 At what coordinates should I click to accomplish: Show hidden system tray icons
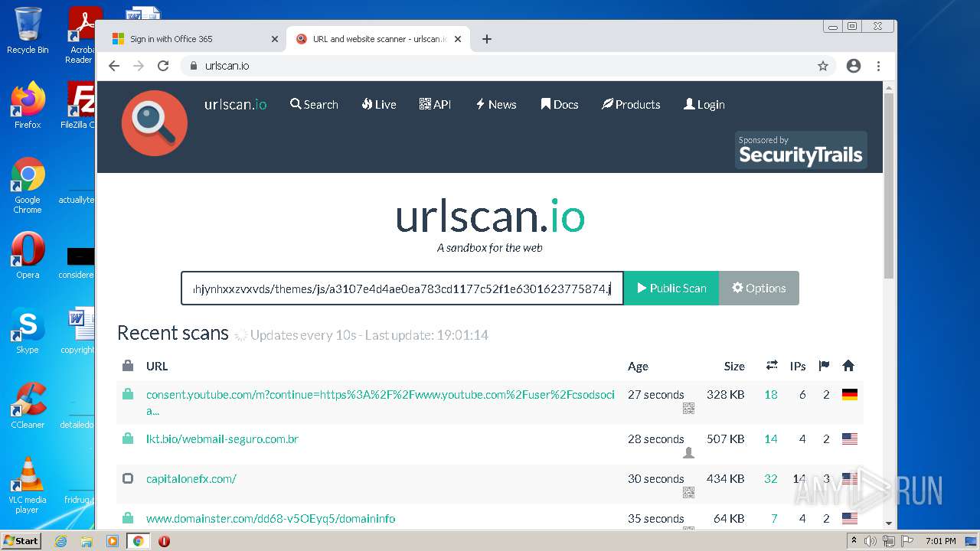(x=854, y=541)
